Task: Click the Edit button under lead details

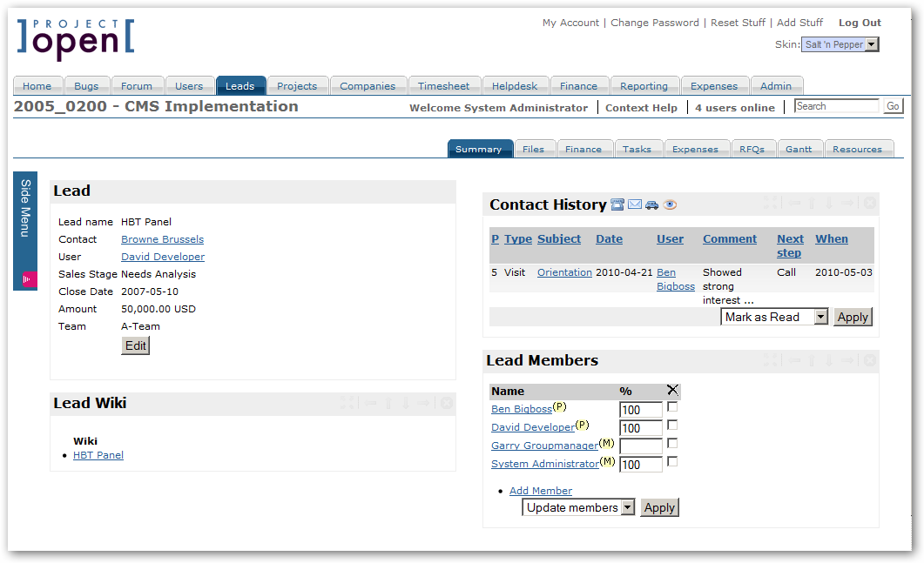Action: [135, 345]
